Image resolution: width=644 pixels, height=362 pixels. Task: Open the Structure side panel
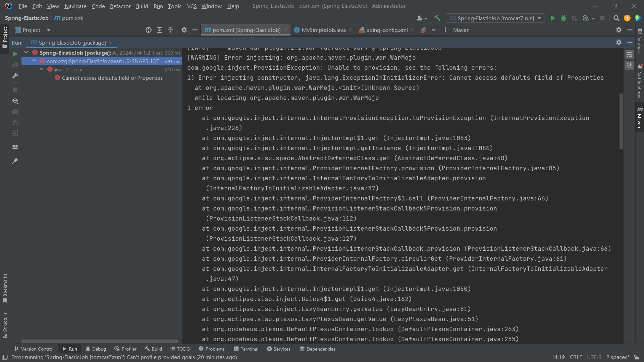coord(5,325)
